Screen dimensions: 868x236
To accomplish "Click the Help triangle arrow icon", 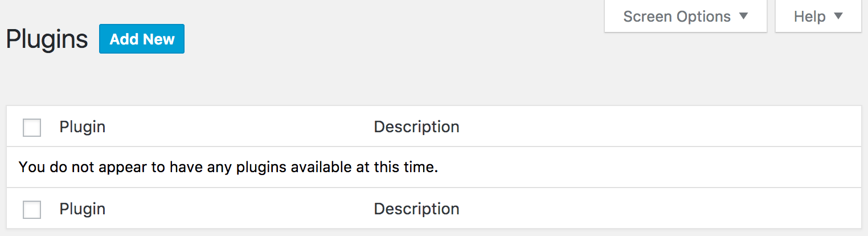I will (x=838, y=16).
